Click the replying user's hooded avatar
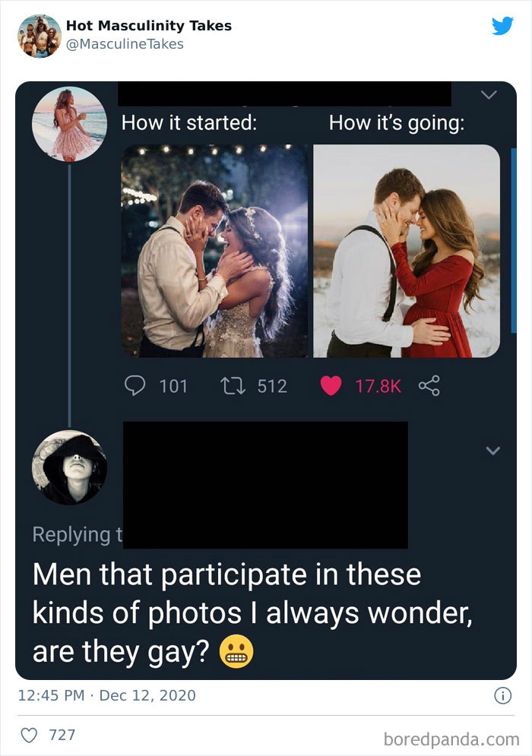This screenshot has width=532, height=756. (x=68, y=467)
